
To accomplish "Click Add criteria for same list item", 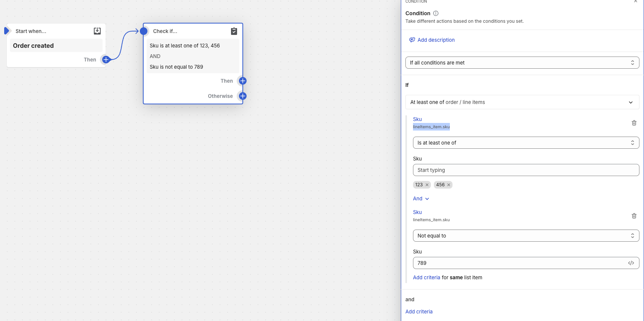I will tap(426, 277).
